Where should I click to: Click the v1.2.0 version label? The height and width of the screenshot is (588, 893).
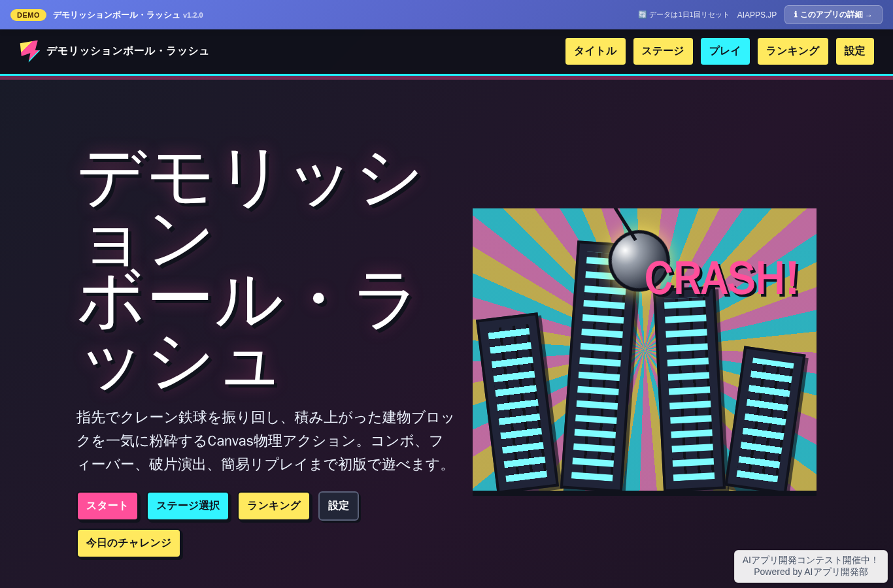click(x=193, y=15)
